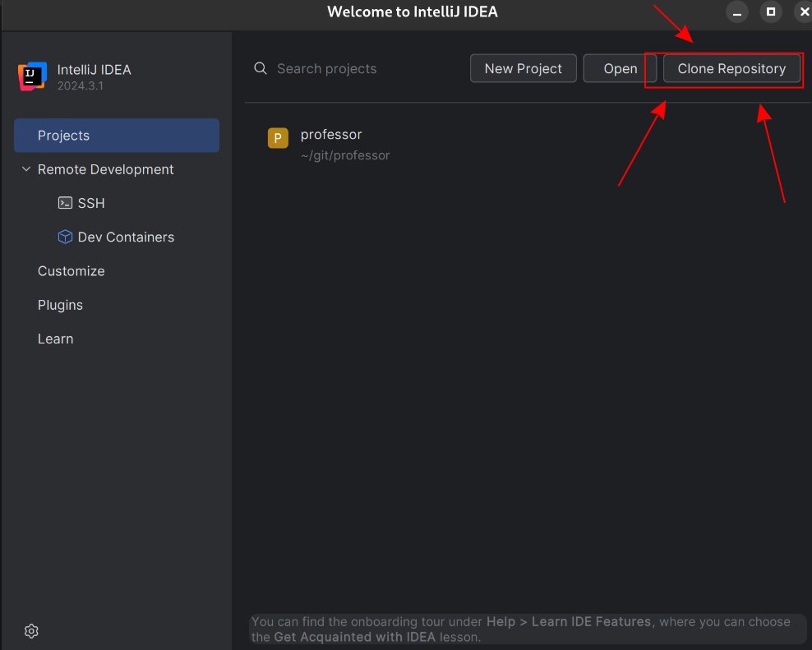Click the IntelliJ IDEA logo icon
This screenshot has height=650, width=812.
pyautogui.click(x=32, y=76)
